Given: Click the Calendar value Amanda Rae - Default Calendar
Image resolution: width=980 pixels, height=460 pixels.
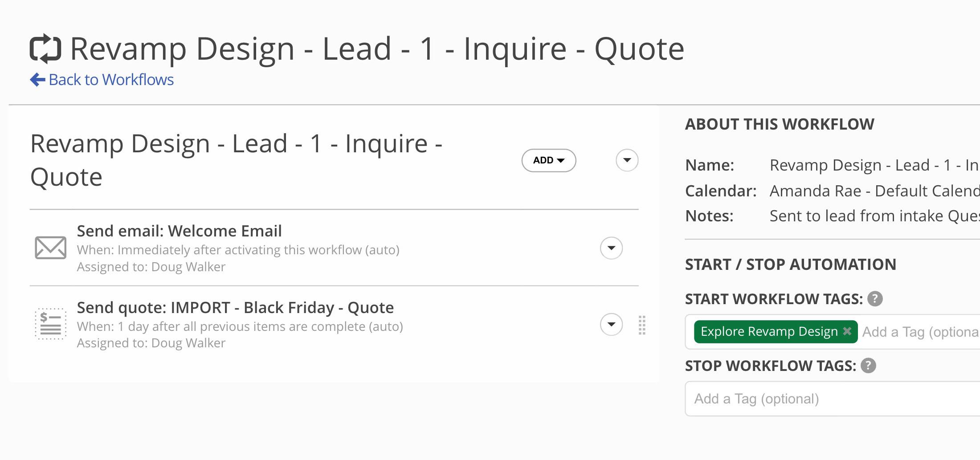Looking at the screenshot, I should coord(874,191).
